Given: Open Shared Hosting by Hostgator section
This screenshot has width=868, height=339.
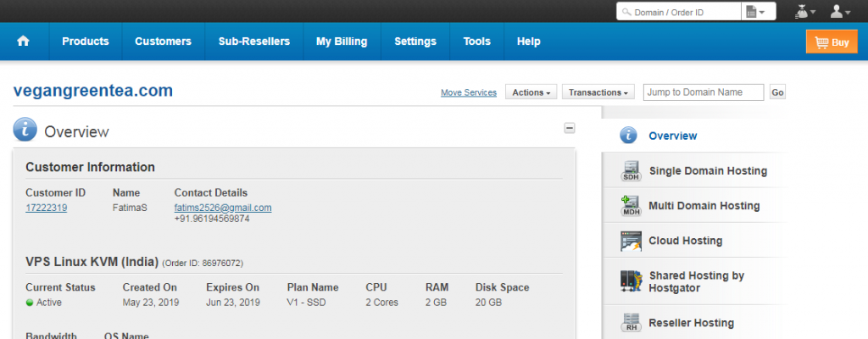Looking at the screenshot, I should [695, 281].
